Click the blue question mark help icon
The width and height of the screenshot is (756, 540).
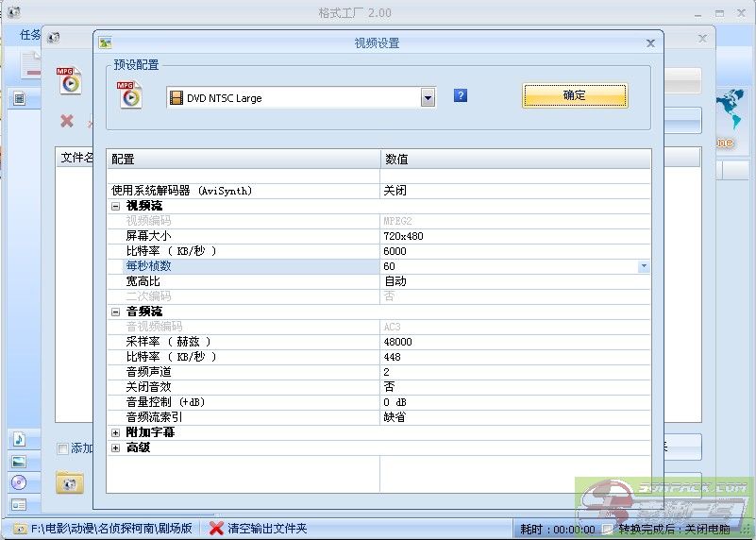461,95
